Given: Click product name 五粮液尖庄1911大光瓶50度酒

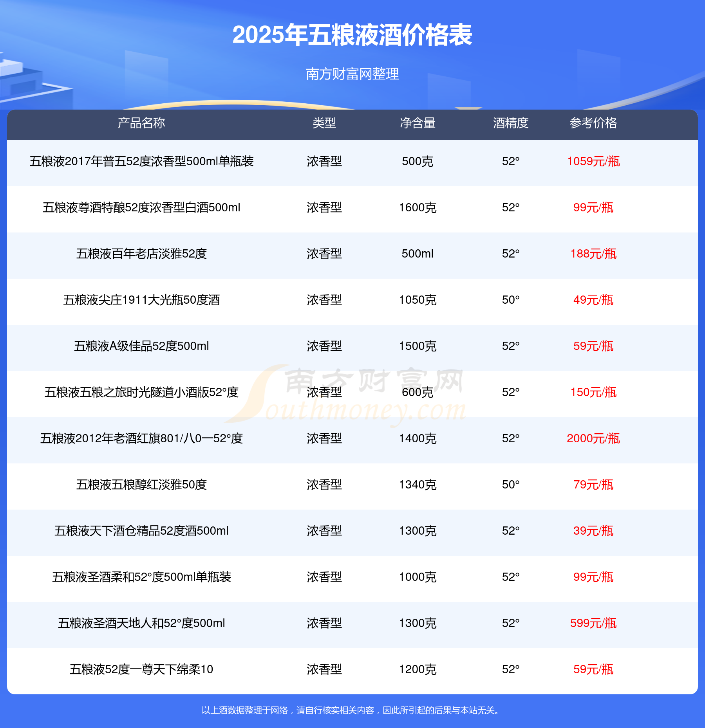Looking at the screenshot, I should click(x=141, y=300).
